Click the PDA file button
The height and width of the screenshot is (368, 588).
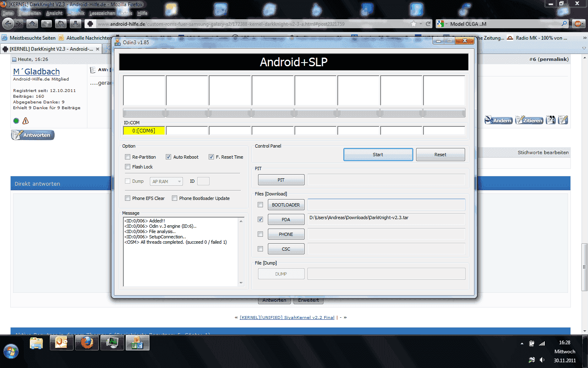tap(286, 220)
